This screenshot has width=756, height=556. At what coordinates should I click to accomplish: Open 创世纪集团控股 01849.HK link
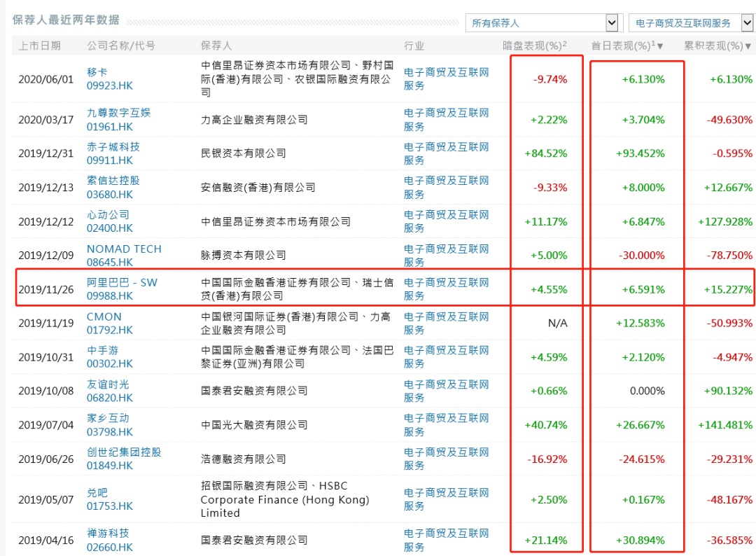point(124,459)
